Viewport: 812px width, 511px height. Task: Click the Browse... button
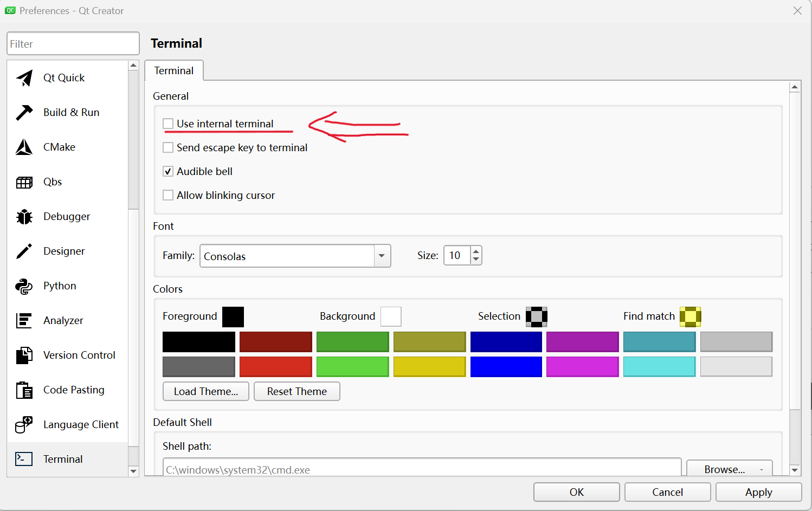(730, 469)
